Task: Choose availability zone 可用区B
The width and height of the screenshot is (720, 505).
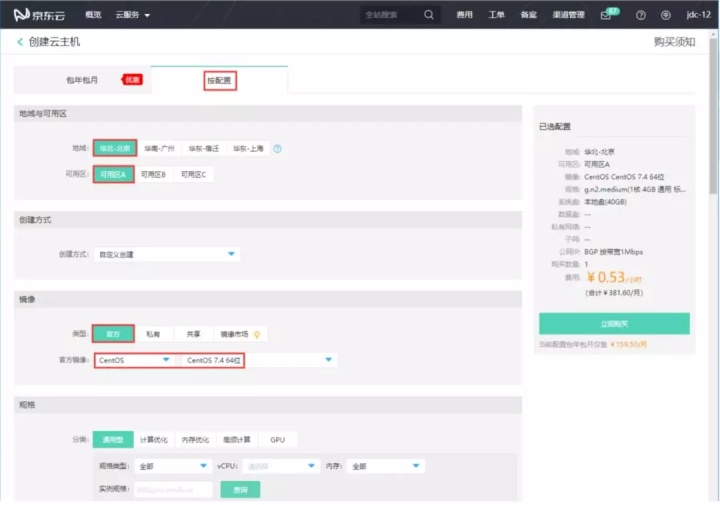Action: pyautogui.click(x=153, y=174)
